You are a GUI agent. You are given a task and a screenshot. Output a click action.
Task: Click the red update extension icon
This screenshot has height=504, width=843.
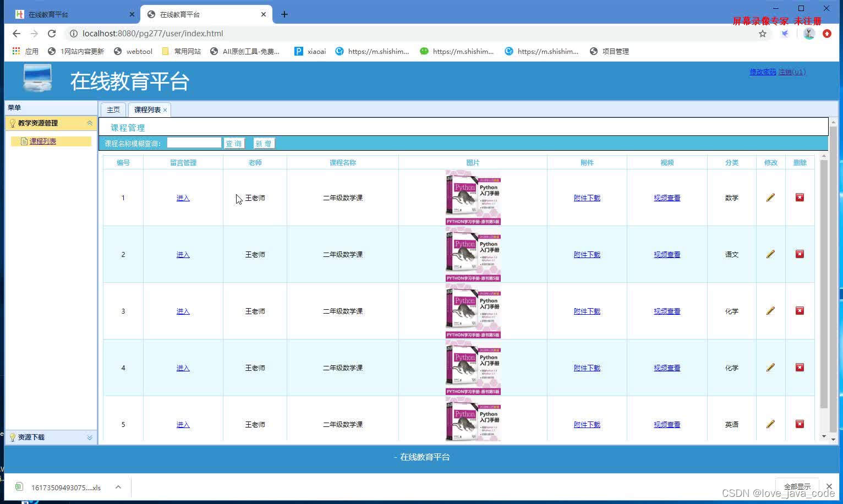coord(827,34)
